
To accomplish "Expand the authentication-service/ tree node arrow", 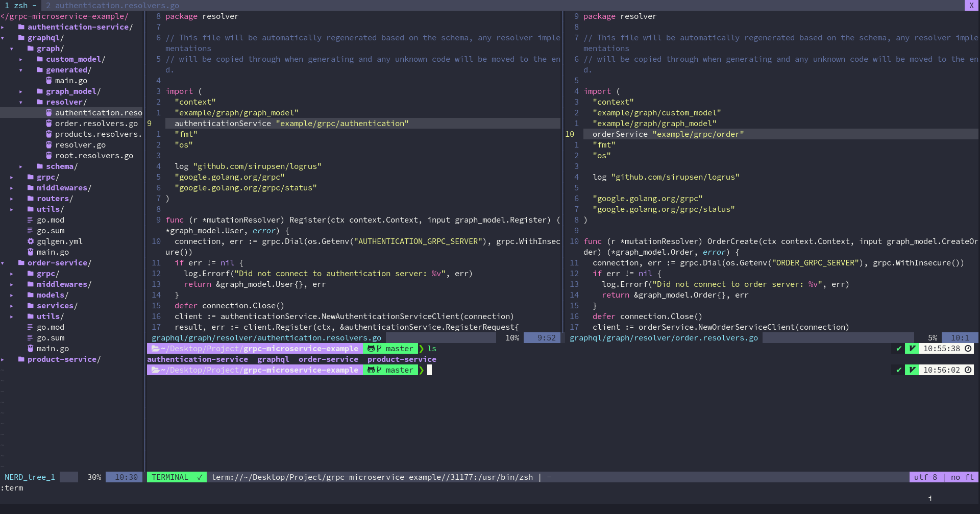I will coord(3,27).
